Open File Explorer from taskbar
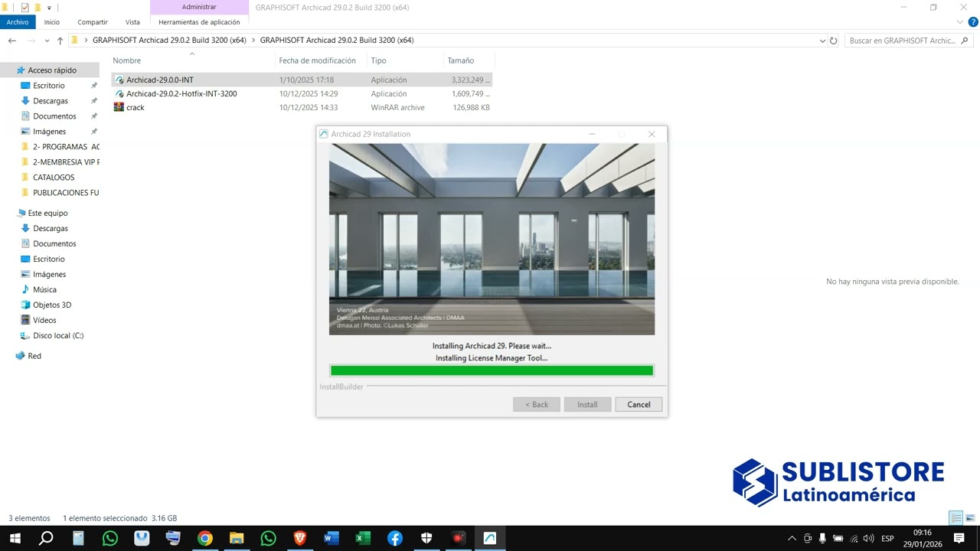 point(237,538)
